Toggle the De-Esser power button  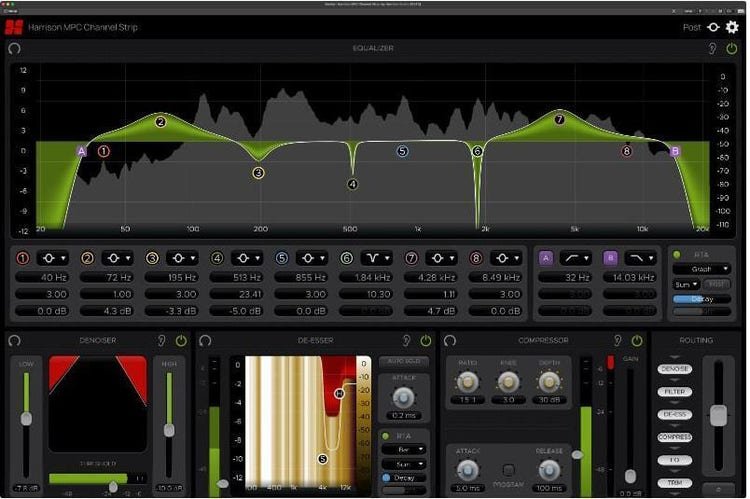[425, 340]
